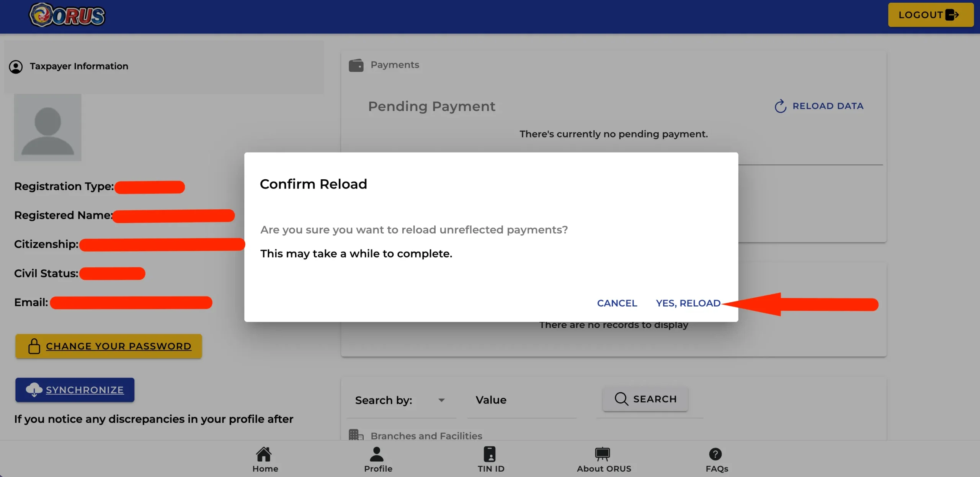This screenshot has height=477, width=980.
Task: Click the 'Registration Type:' label
Action: click(64, 186)
